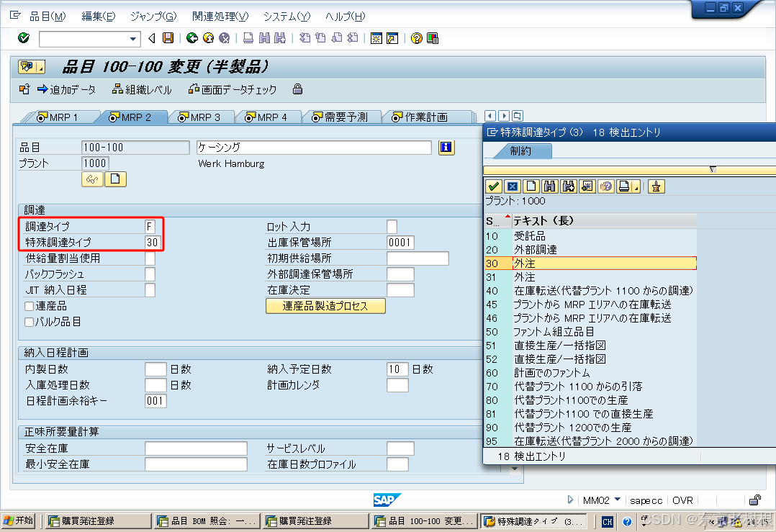776x532 pixels.
Task: Select row 10 受託品 in popup list
Action: 591,236
